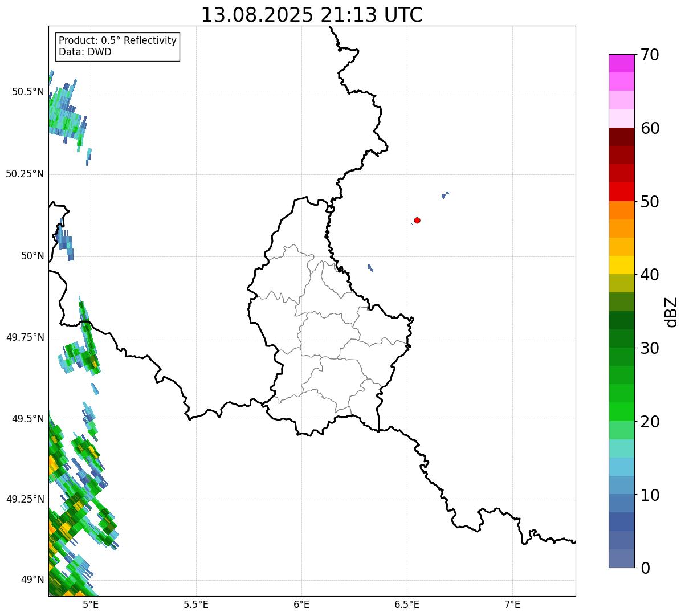Pick the turquoise colorbar swatch between 10 and 20
This screenshot has width=685, height=616.
(622, 448)
